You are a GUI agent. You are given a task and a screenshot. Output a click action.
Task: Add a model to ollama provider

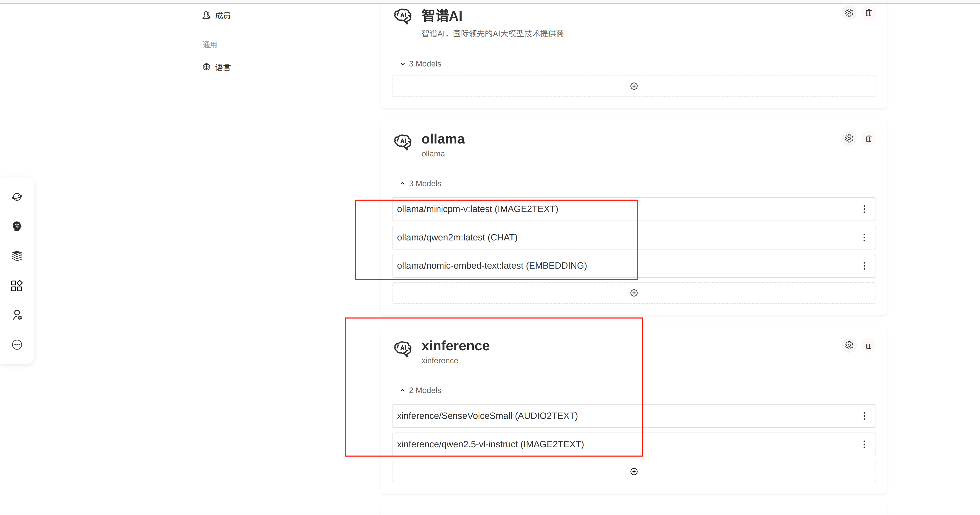(x=634, y=293)
